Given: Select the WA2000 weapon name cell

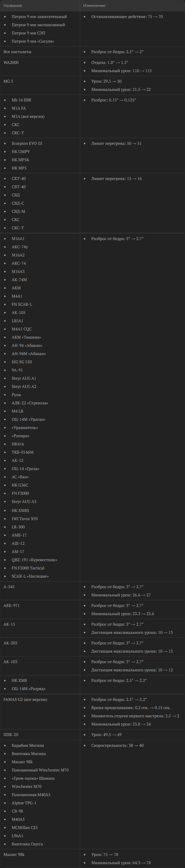Looking at the screenshot, I should click(11, 63).
